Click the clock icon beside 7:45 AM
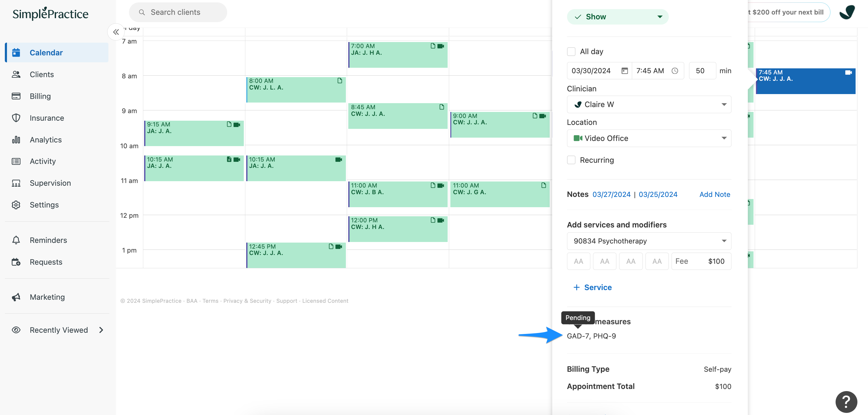This screenshot has height=415, width=868. pos(674,71)
